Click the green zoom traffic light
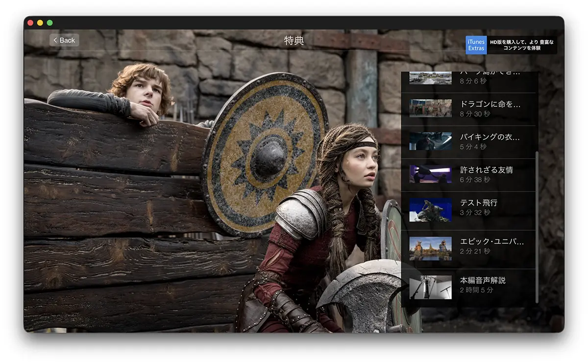The height and width of the screenshot is (364, 588). tap(49, 23)
